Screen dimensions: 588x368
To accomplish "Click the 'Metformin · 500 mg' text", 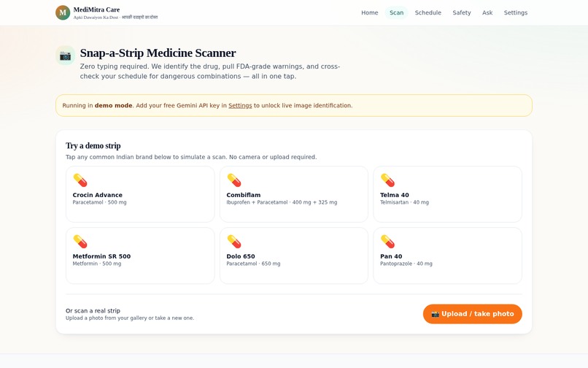I will coord(97,264).
